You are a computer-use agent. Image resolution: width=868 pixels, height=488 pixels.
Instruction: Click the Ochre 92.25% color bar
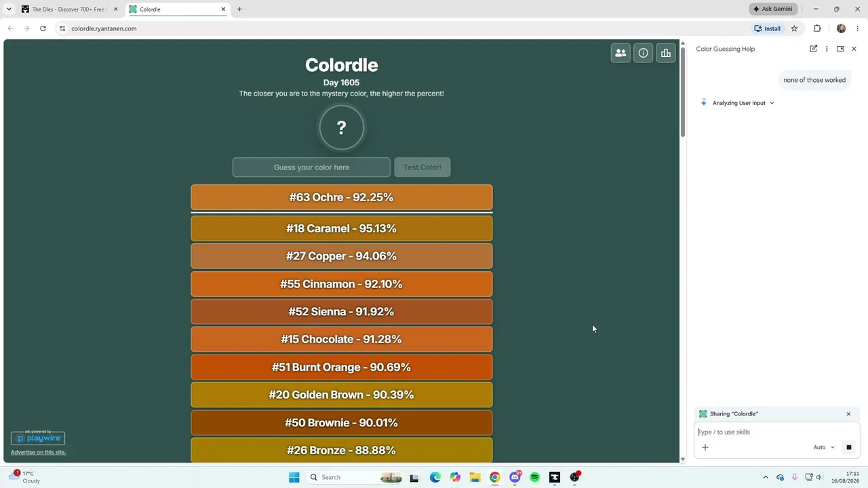pos(342,197)
